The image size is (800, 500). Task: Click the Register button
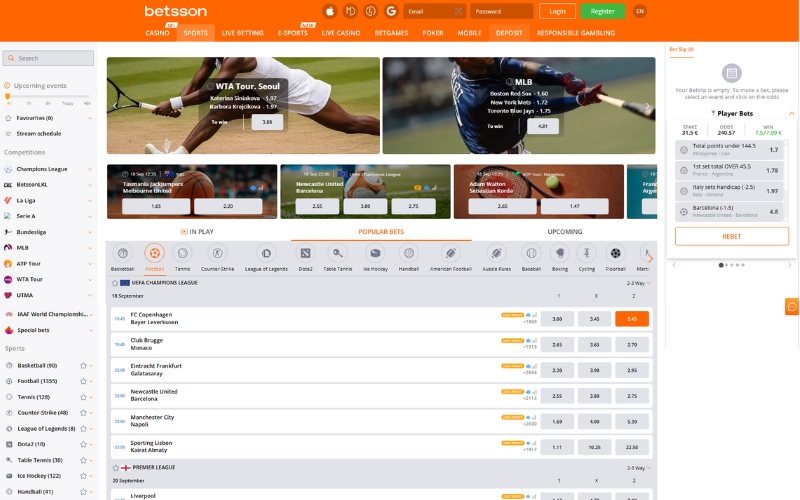point(603,11)
